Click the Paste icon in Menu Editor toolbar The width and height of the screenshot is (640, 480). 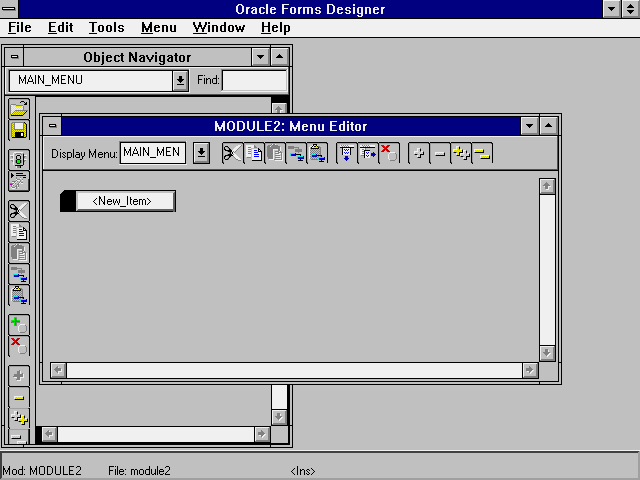click(x=275, y=153)
